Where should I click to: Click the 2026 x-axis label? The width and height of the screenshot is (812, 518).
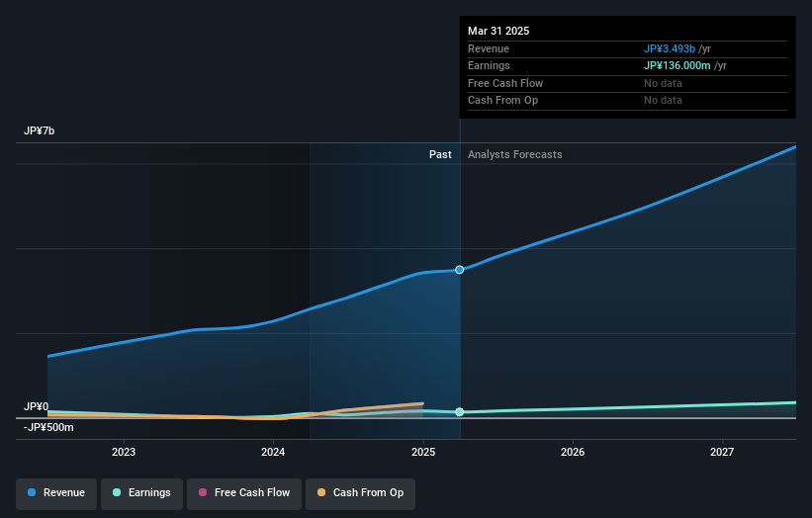click(x=573, y=452)
